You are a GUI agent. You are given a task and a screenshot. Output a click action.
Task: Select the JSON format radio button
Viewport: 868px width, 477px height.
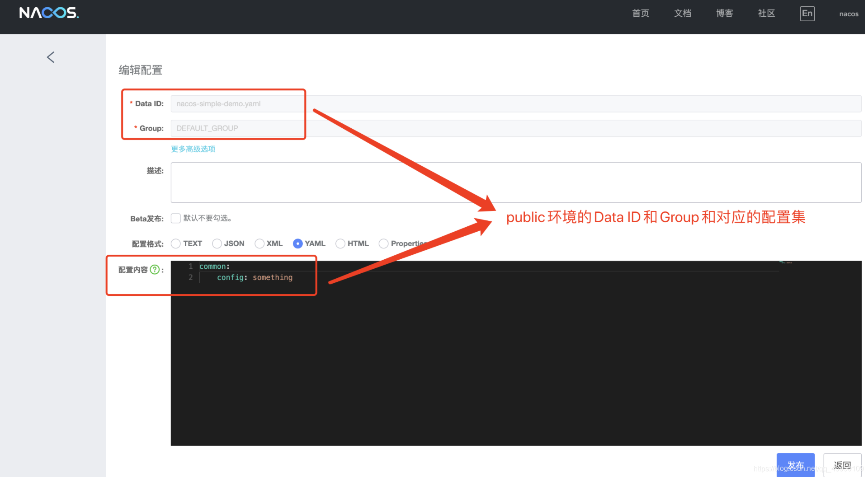click(x=217, y=243)
